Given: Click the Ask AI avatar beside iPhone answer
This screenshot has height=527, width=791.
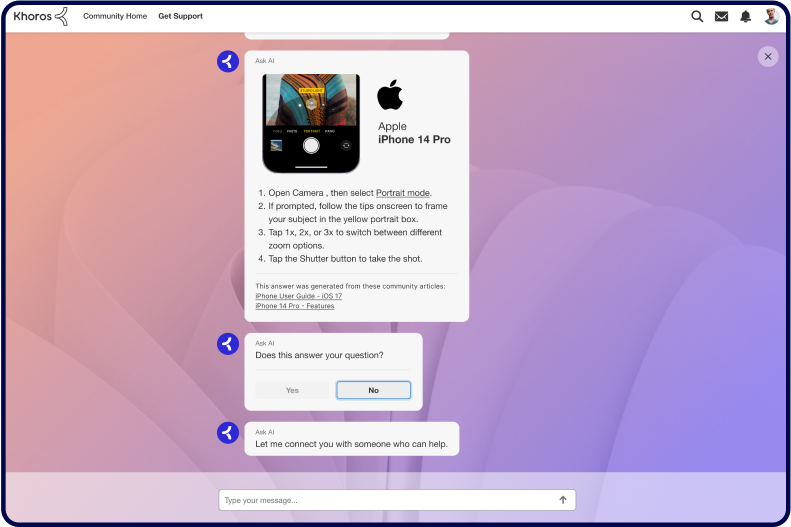Looking at the screenshot, I should [x=228, y=62].
